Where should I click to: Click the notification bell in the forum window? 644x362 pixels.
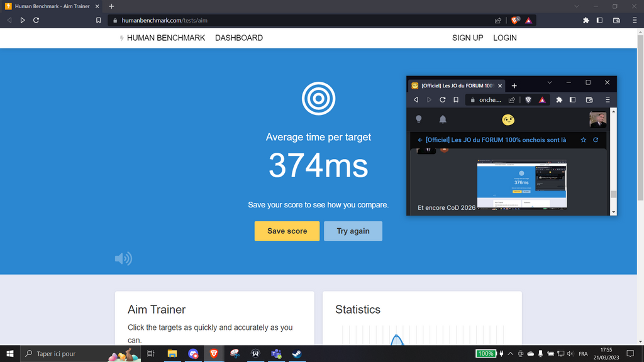443,119
